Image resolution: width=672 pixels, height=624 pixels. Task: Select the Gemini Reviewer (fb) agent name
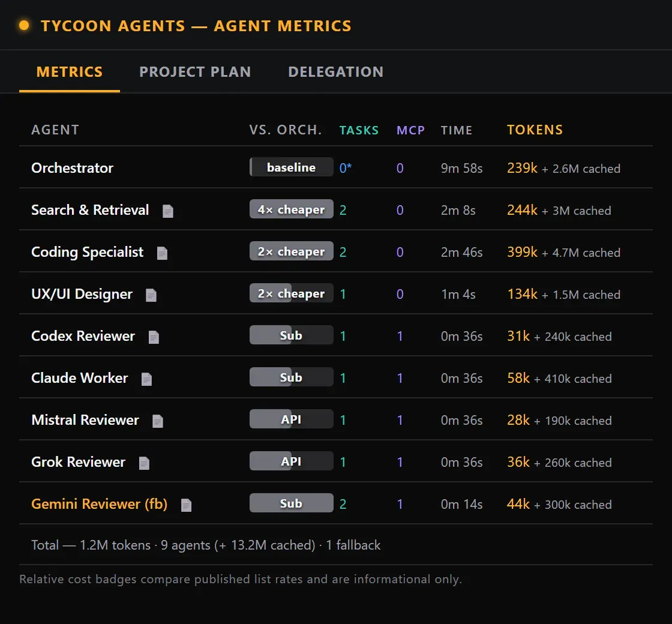point(100,503)
